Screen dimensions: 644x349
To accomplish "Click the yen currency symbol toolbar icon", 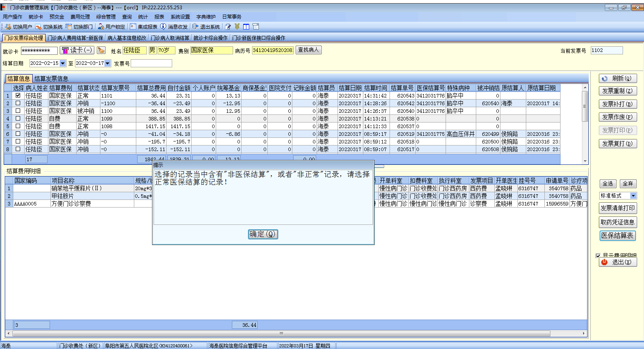I will pyautogui.click(x=237, y=27).
